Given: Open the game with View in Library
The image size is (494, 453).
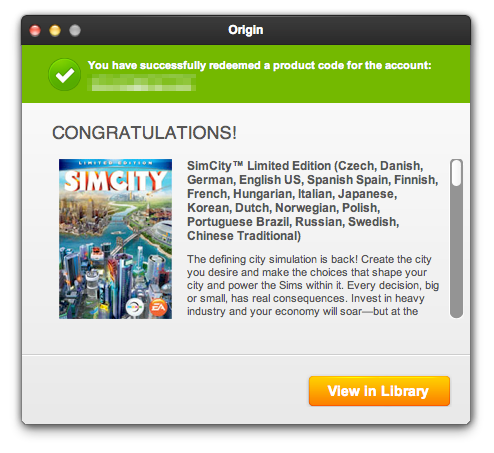Looking at the screenshot, I should point(379,391).
